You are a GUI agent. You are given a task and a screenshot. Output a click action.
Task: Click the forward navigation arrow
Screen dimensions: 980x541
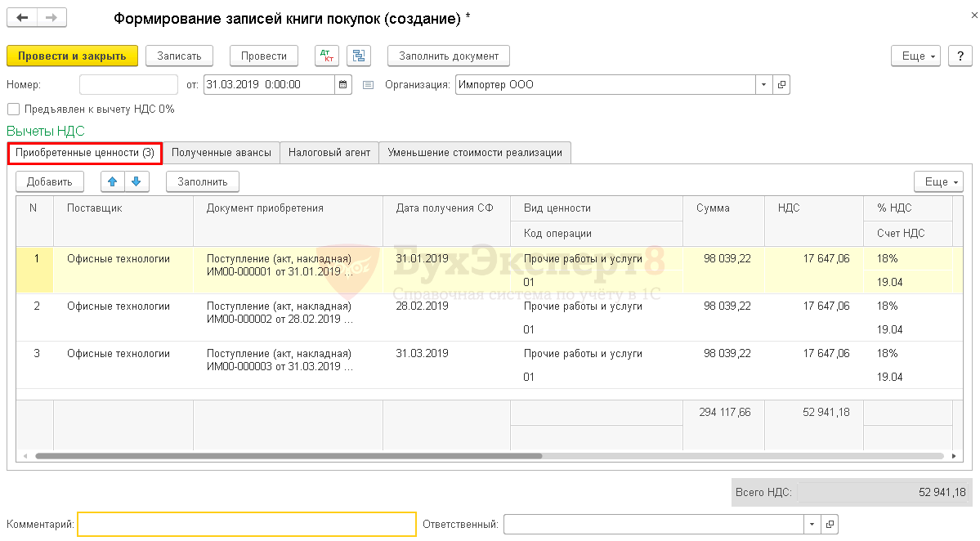[51, 17]
